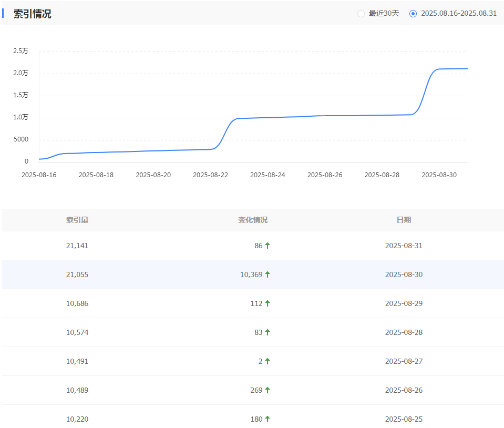Image resolution: width=504 pixels, height=428 pixels.
Task: Click the up arrow next to 269
Action: click(x=268, y=390)
